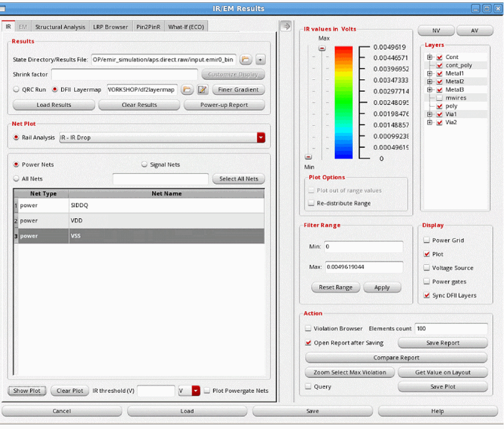Click the Max IR value slider handle
This screenshot has width=504, height=429.
click(322, 48)
